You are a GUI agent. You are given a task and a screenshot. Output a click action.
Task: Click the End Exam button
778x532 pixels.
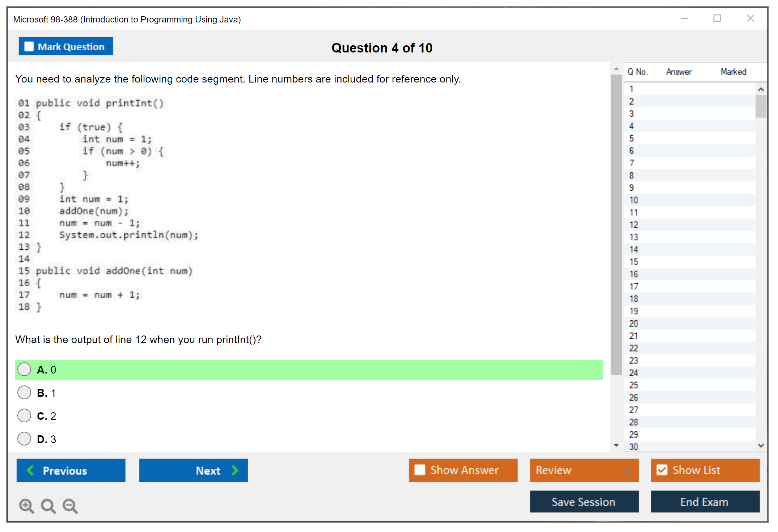[x=705, y=502]
